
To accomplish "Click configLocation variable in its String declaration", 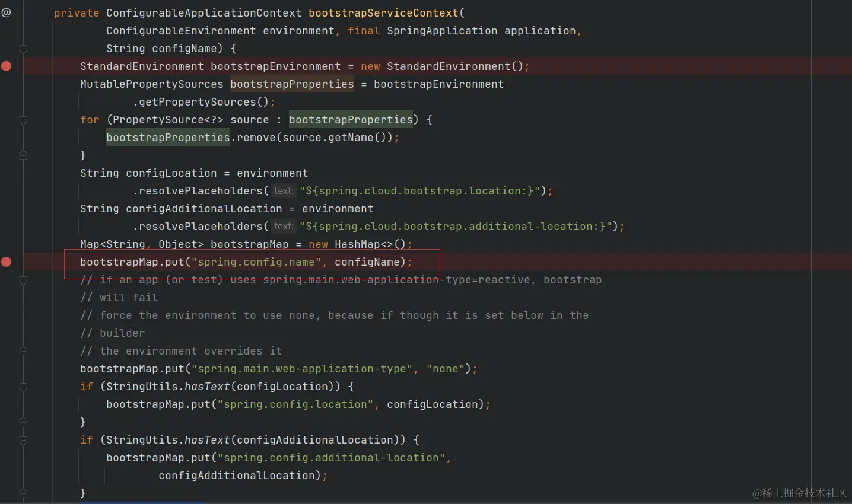I will coord(171,173).
